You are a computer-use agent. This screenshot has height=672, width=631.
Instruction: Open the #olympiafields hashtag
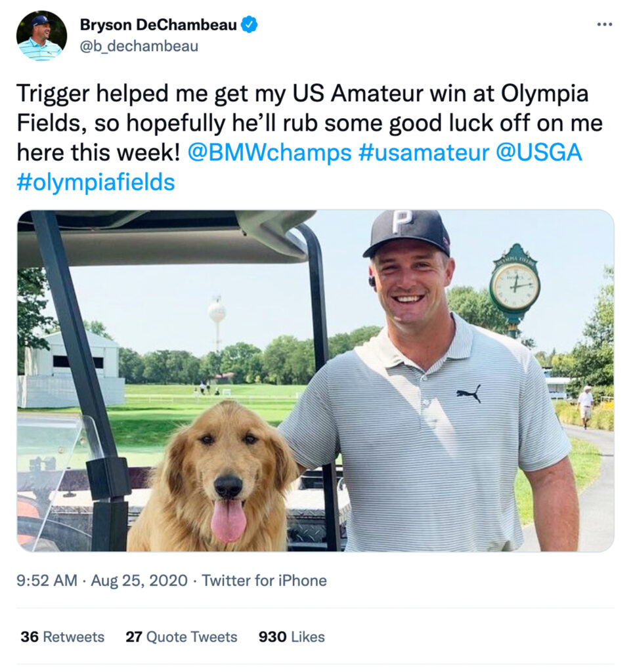click(x=96, y=182)
